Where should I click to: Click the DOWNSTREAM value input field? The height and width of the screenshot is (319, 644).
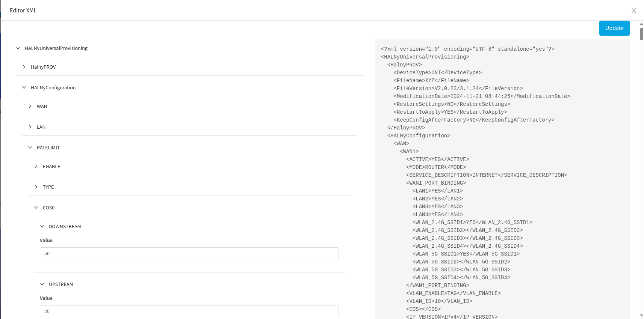point(189,253)
